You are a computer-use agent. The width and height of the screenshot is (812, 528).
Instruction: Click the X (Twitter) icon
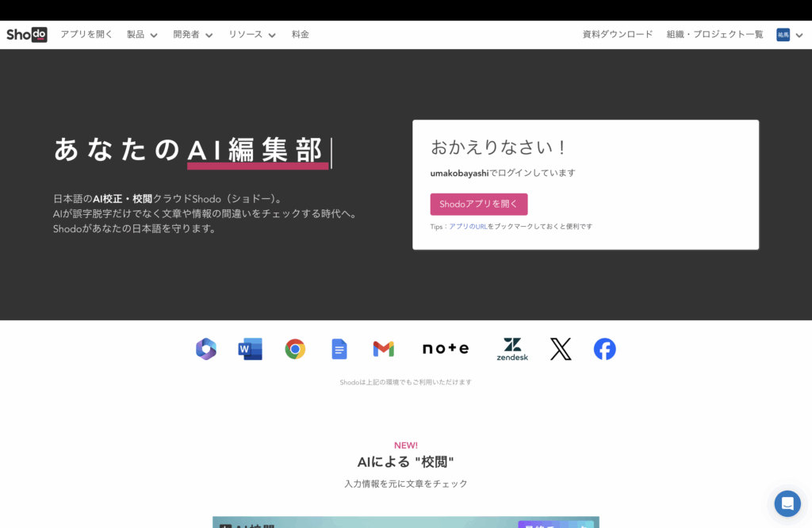[x=561, y=349]
